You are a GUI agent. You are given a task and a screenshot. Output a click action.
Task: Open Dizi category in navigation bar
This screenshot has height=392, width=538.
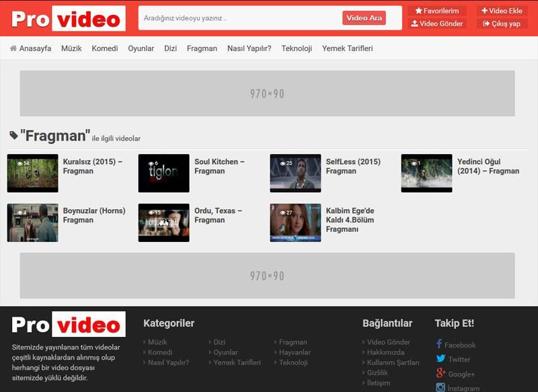[171, 48]
